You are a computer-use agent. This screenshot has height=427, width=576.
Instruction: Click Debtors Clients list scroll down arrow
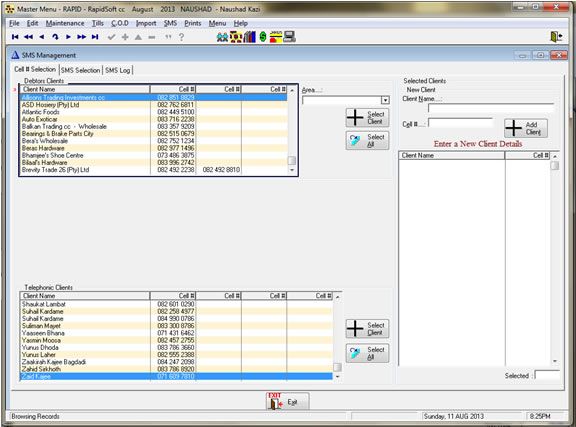pyautogui.click(x=292, y=170)
